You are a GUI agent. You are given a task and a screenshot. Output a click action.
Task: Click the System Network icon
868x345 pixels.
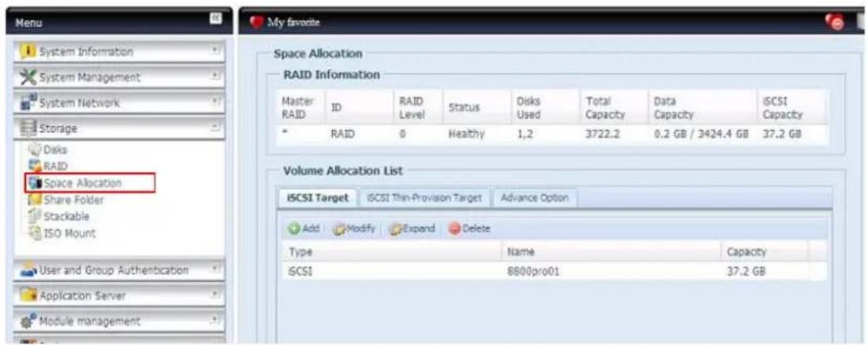pos(28,103)
